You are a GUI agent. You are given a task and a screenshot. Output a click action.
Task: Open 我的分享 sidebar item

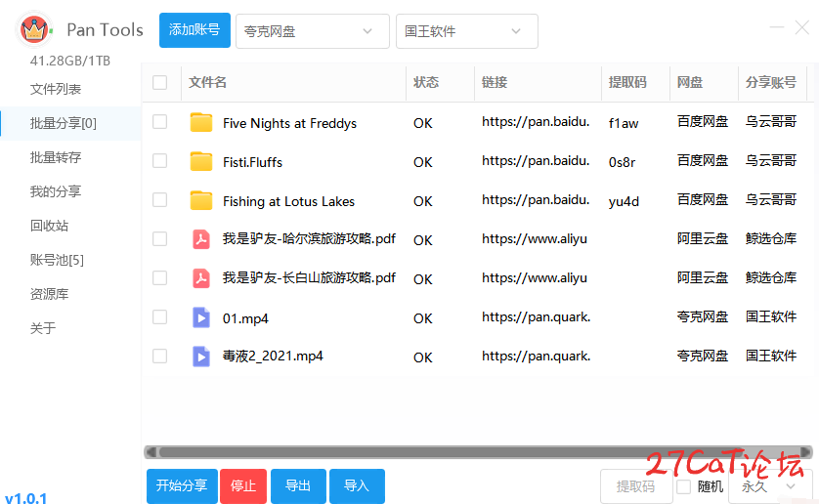56,191
